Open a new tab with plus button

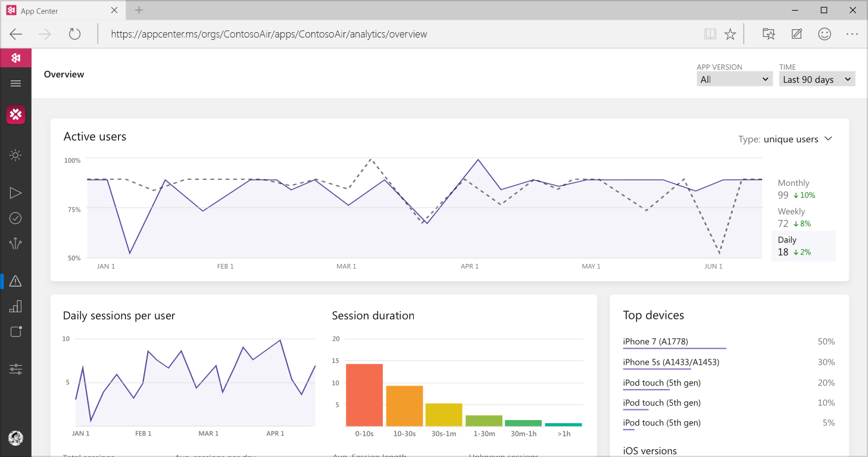[139, 10]
